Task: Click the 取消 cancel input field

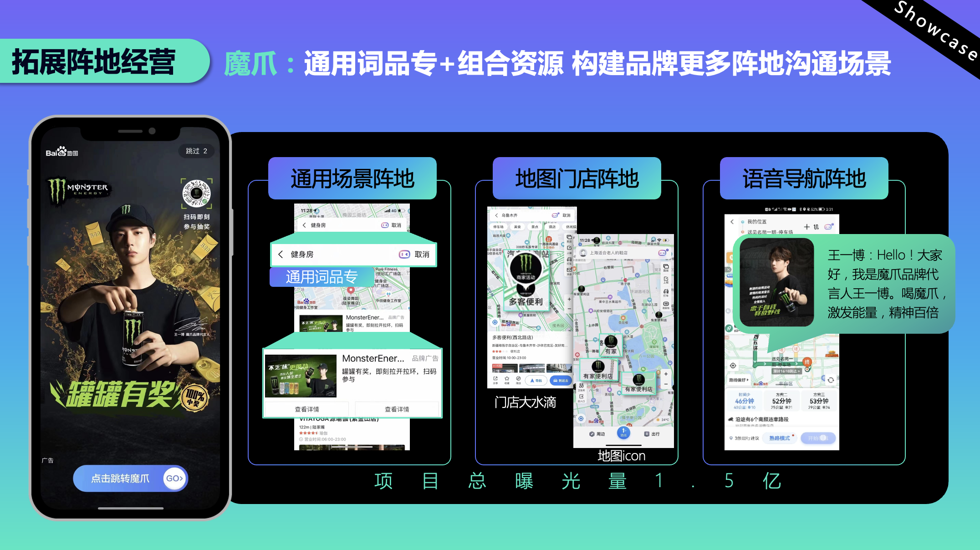Action: [x=421, y=255]
